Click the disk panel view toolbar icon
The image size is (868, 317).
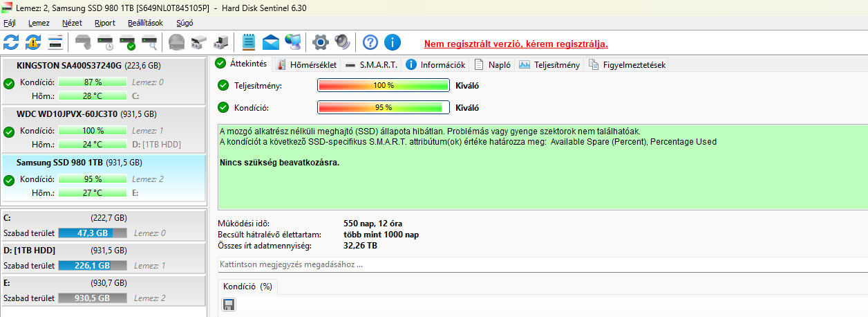point(55,42)
